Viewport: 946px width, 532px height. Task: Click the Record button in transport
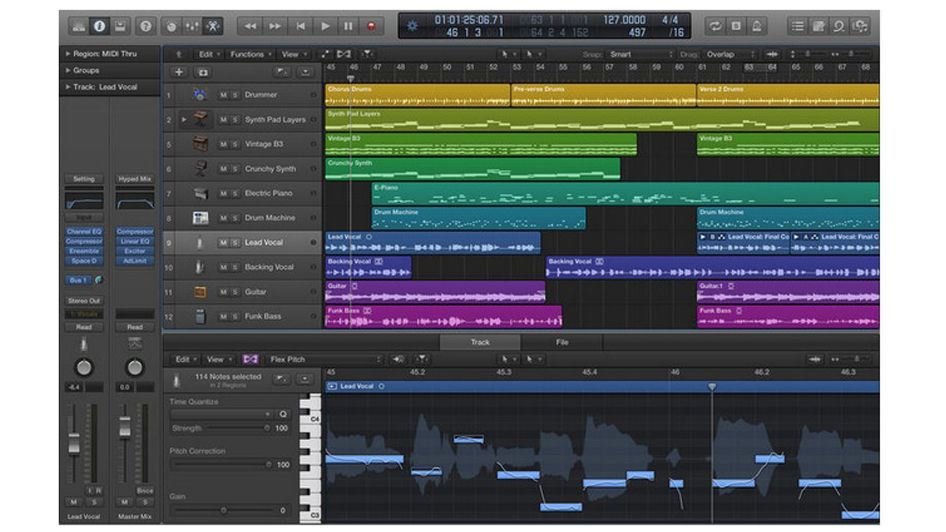point(372,26)
